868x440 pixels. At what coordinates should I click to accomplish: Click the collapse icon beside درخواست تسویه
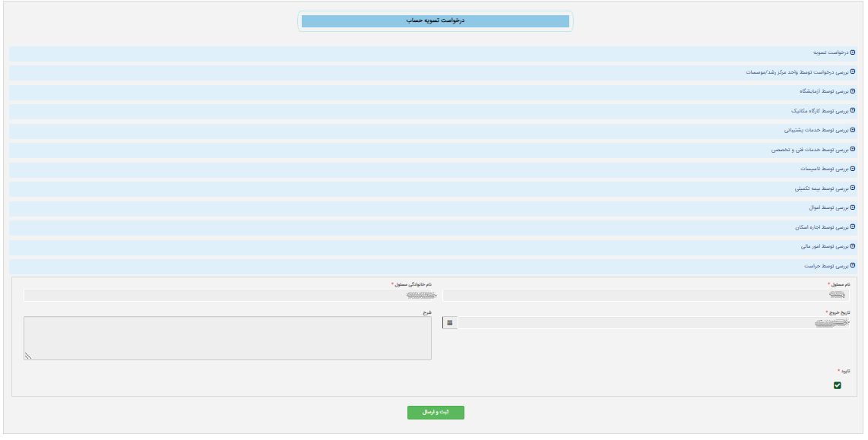pyautogui.click(x=852, y=52)
